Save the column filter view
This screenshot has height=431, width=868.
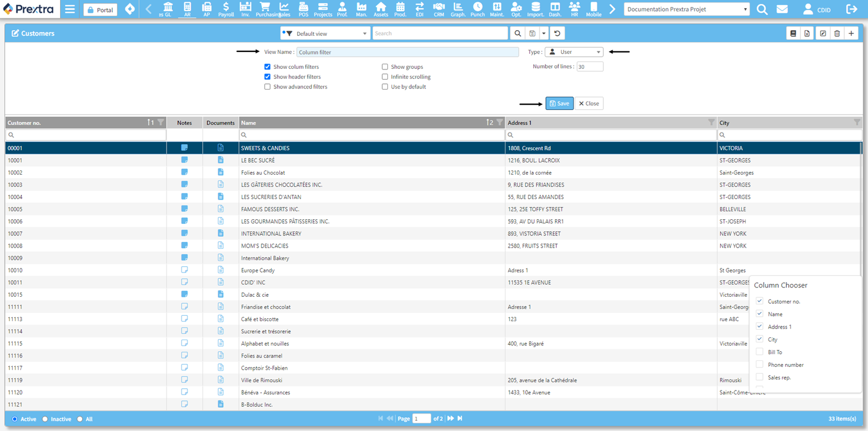pyautogui.click(x=559, y=104)
